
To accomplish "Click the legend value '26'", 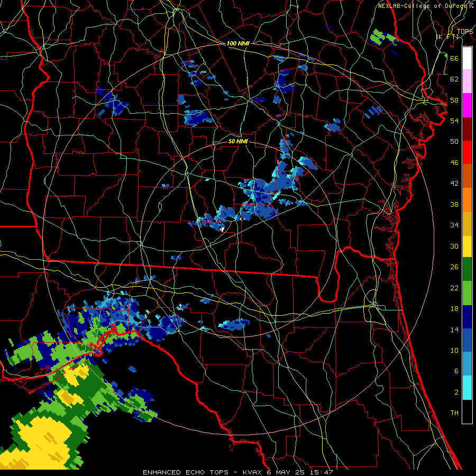I will click(454, 267).
